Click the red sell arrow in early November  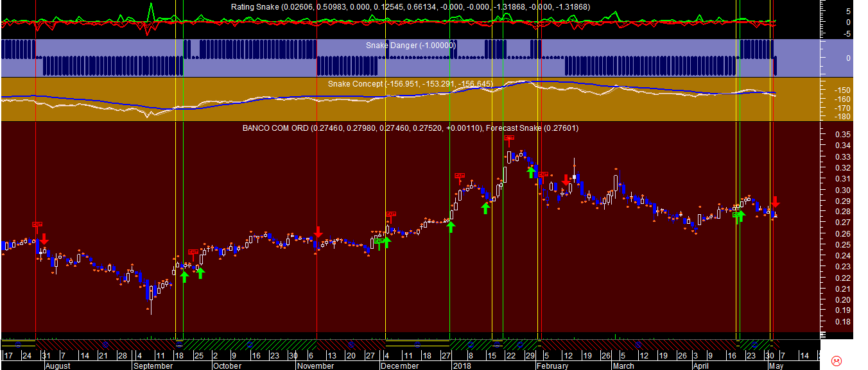coord(317,232)
